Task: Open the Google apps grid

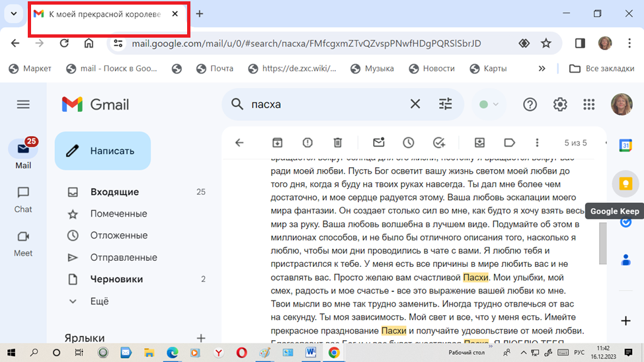Action: pyautogui.click(x=589, y=104)
